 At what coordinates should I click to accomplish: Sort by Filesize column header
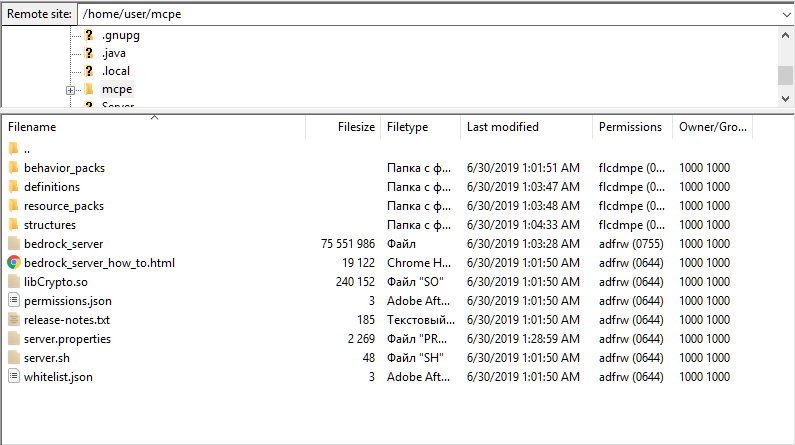343,127
